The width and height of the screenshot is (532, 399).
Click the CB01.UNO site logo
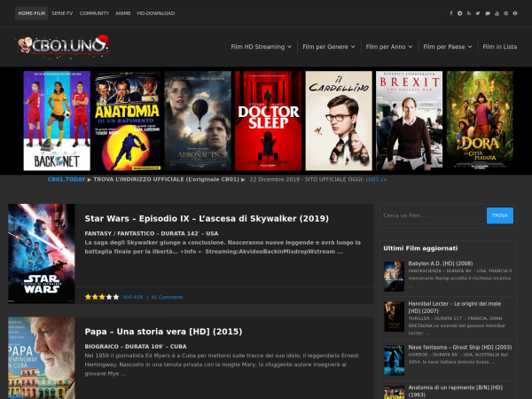[x=62, y=44]
